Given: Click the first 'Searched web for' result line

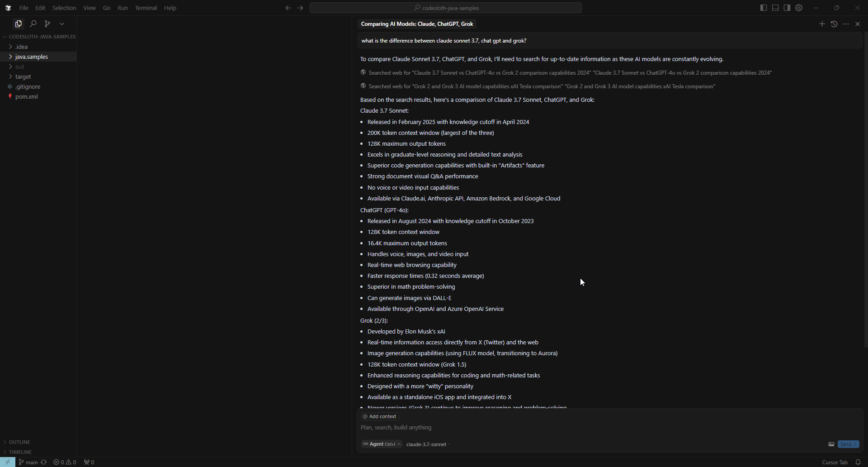Looking at the screenshot, I should click(570, 73).
